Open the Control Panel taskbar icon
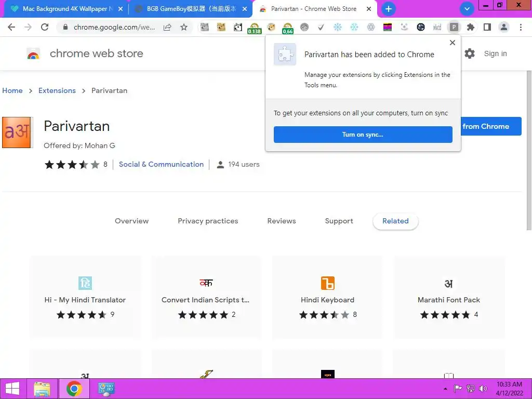Image resolution: width=532 pixels, height=399 pixels. (x=106, y=389)
